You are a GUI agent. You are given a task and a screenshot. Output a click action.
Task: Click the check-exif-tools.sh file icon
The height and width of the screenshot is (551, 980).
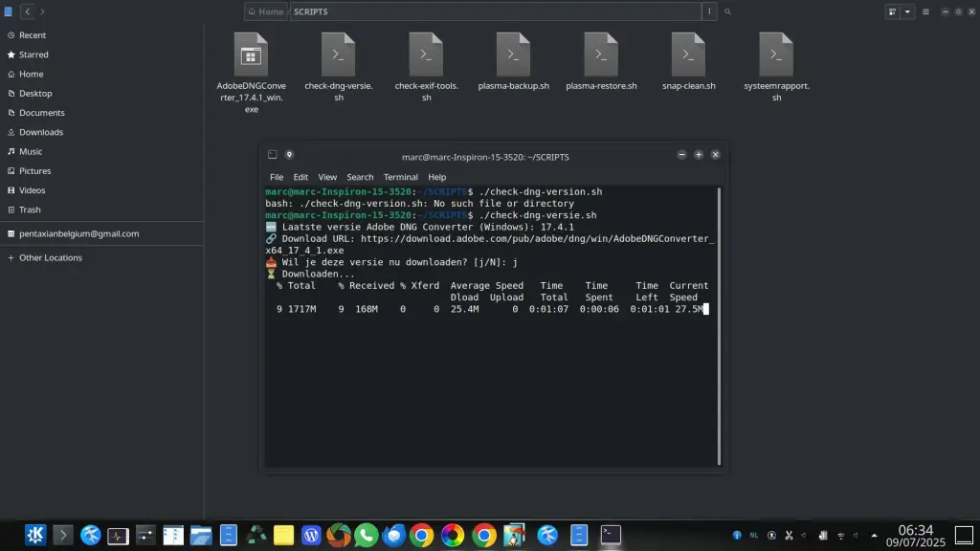(x=426, y=55)
